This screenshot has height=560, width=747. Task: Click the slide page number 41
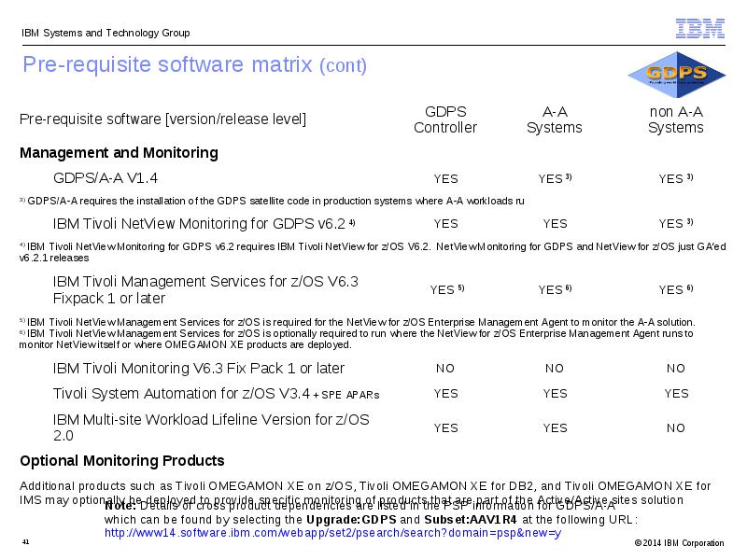tap(26, 542)
